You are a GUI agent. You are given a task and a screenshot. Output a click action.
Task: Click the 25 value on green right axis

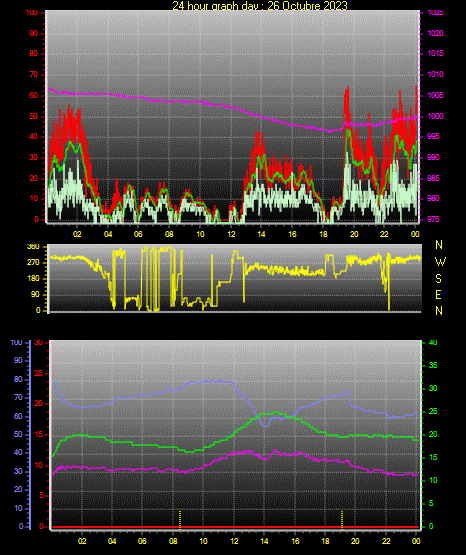point(433,412)
